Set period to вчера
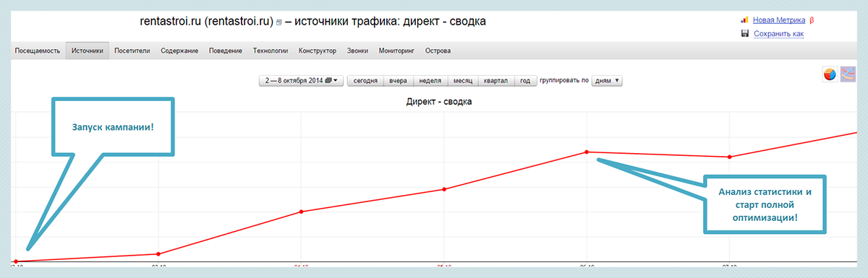 point(398,81)
